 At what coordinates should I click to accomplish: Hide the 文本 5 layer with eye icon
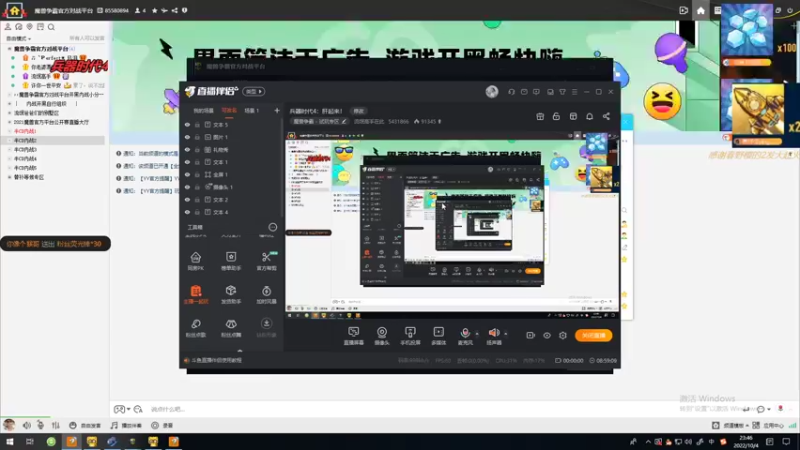click(x=187, y=125)
